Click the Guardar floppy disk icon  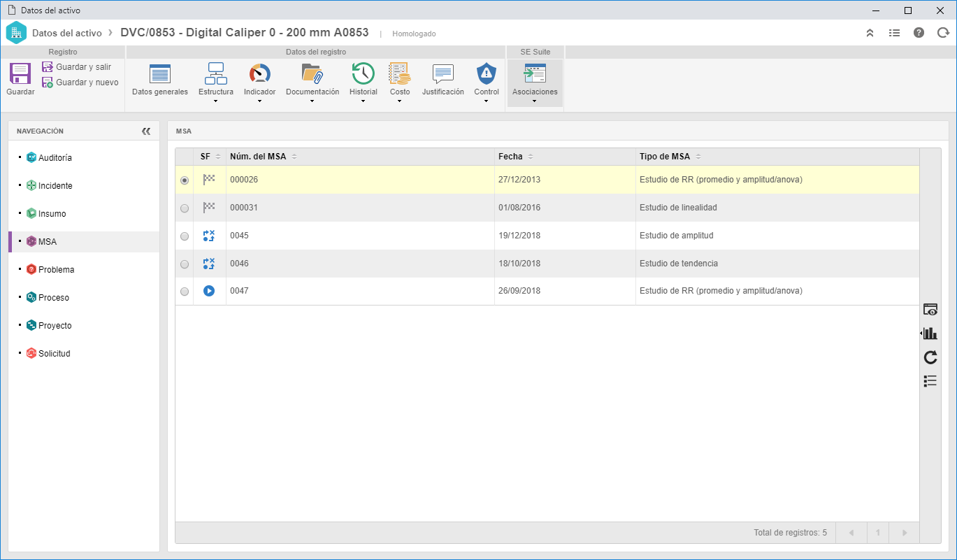(x=20, y=73)
